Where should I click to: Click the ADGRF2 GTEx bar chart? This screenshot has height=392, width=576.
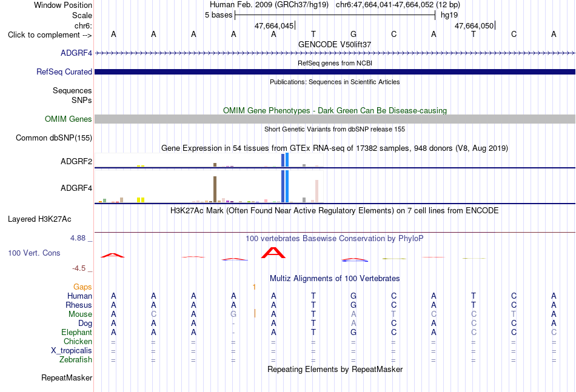[x=209, y=161]
